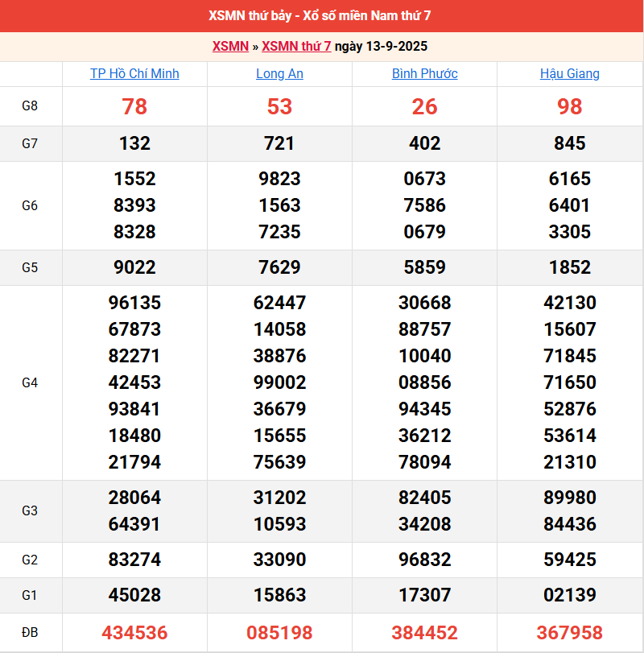Click the G1 result 45028

[134, 595]
